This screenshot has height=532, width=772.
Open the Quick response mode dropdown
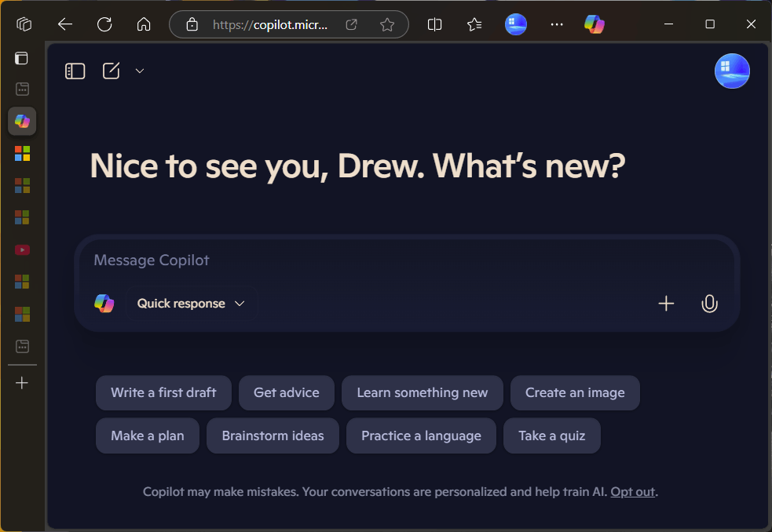192,303
